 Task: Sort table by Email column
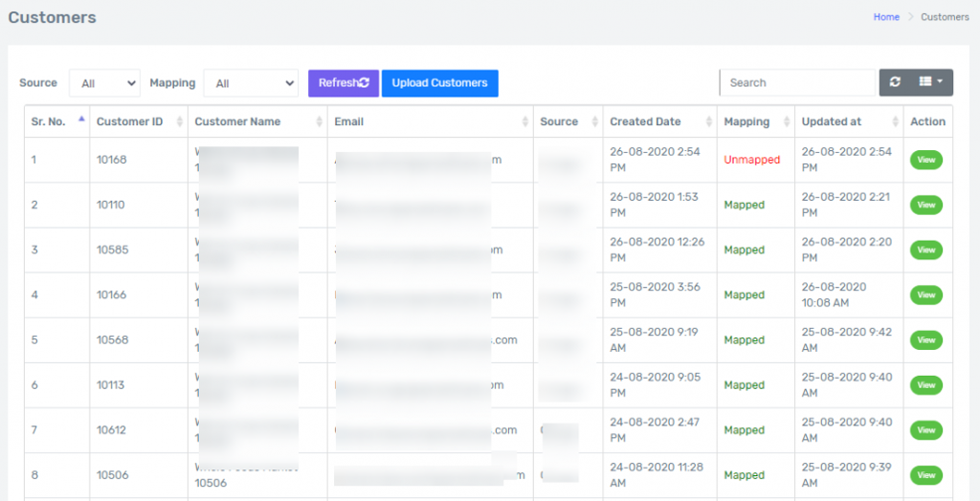tap(430, 121)
